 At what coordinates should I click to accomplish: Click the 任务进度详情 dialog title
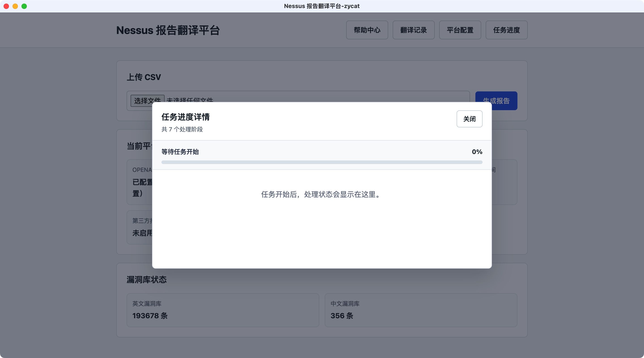[x=186, y=117]
